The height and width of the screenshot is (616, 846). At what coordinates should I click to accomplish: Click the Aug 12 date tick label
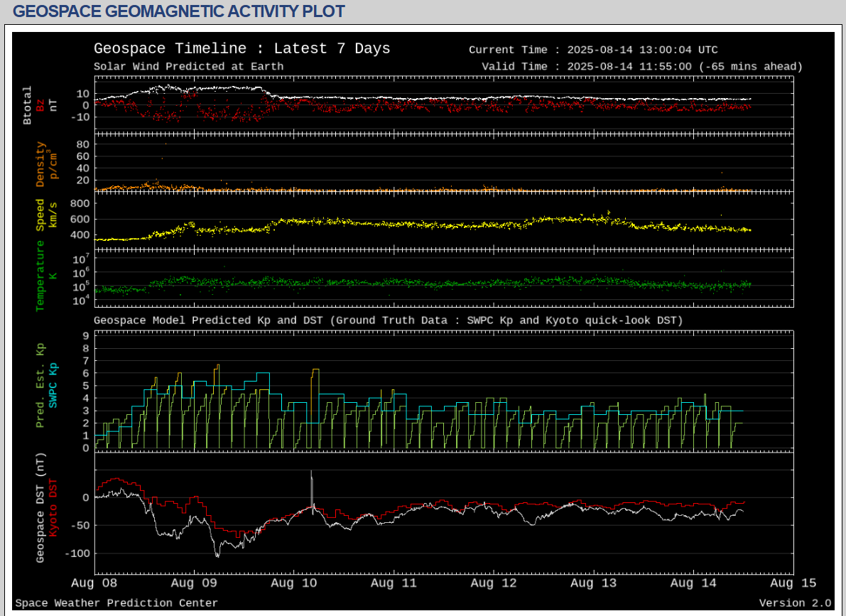tap(493, 583)
